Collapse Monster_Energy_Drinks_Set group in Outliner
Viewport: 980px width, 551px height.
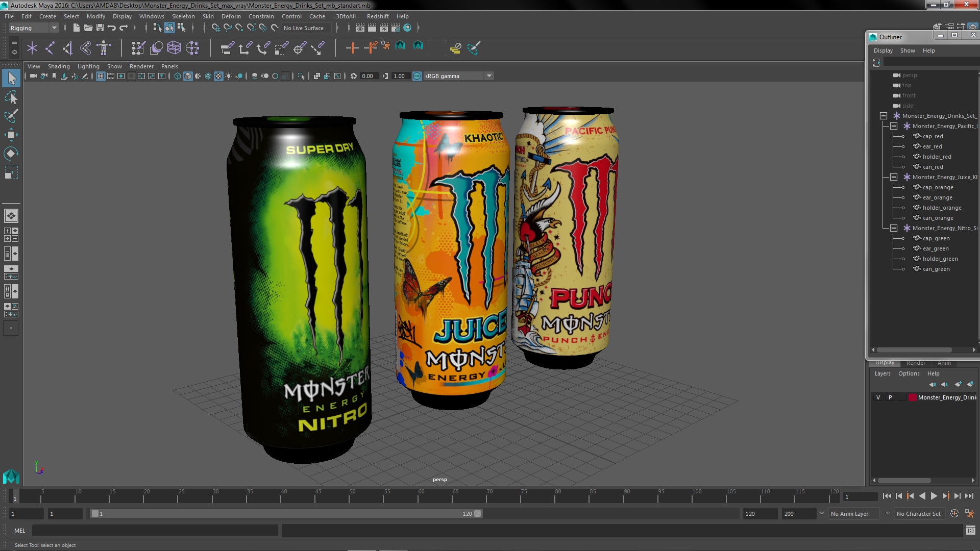(884, 116)
